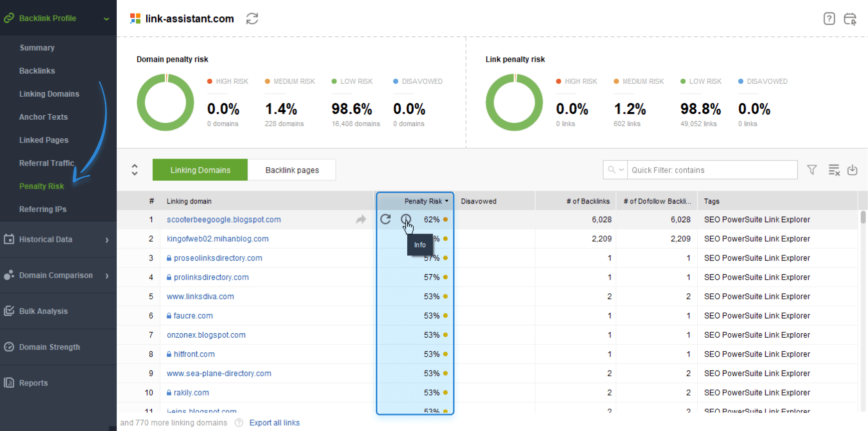This screenshot has height=431, width=868.
Task: Open the kingofweb02.mihanblog.com link
Action: pyautogui.click(x=218, y=239)
